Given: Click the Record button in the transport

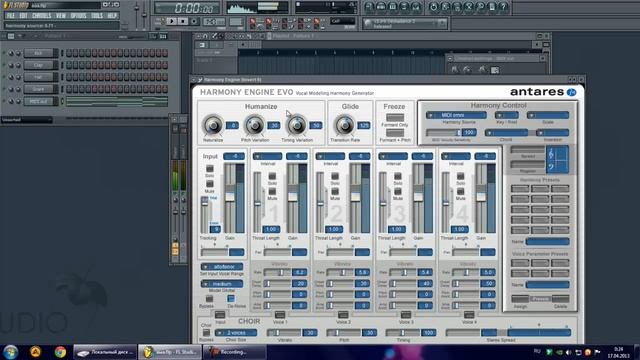Looking at the screenshot, I should pyautogui.click(x=195, y=21).
